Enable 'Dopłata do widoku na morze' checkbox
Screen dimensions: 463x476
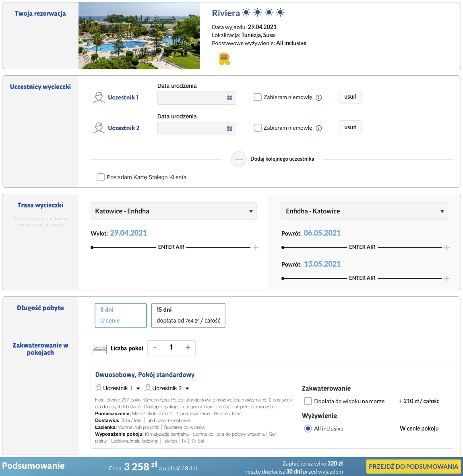pos(308,401)
